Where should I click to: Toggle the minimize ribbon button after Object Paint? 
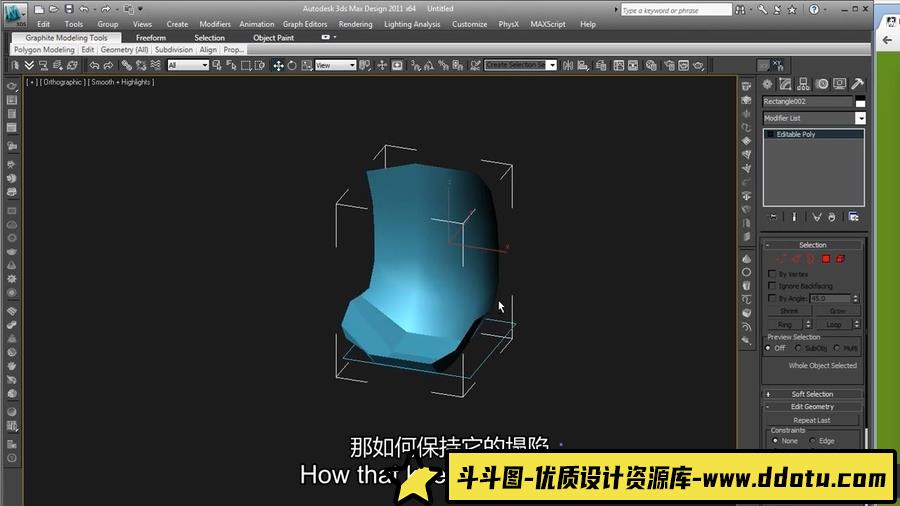pyautogui.click(x=325, y=37)
